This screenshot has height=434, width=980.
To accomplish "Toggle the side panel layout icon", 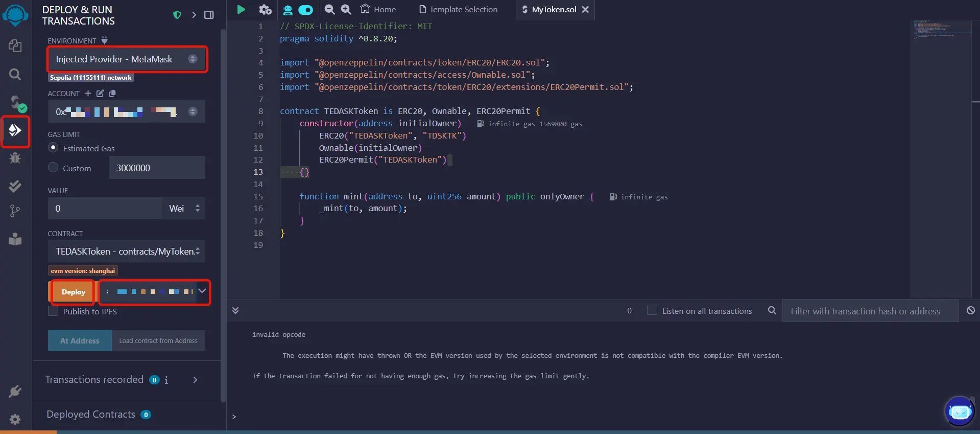I will click(x=209, y=15).
